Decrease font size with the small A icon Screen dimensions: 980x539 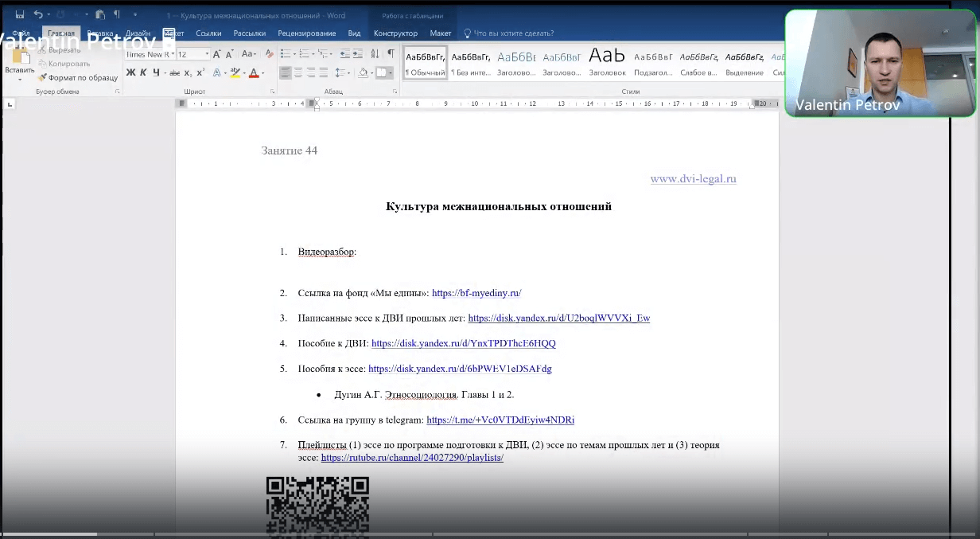pos(230,54)
